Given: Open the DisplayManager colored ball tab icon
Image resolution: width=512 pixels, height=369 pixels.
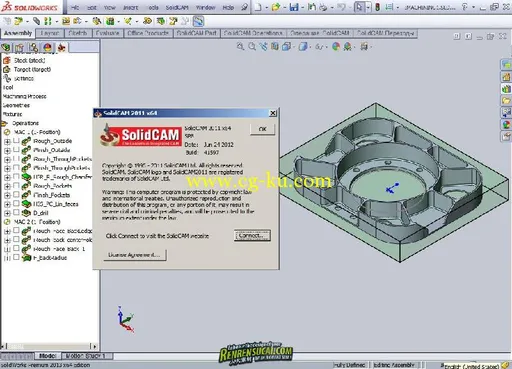Looking at the screenshot, I should point(47,48).
